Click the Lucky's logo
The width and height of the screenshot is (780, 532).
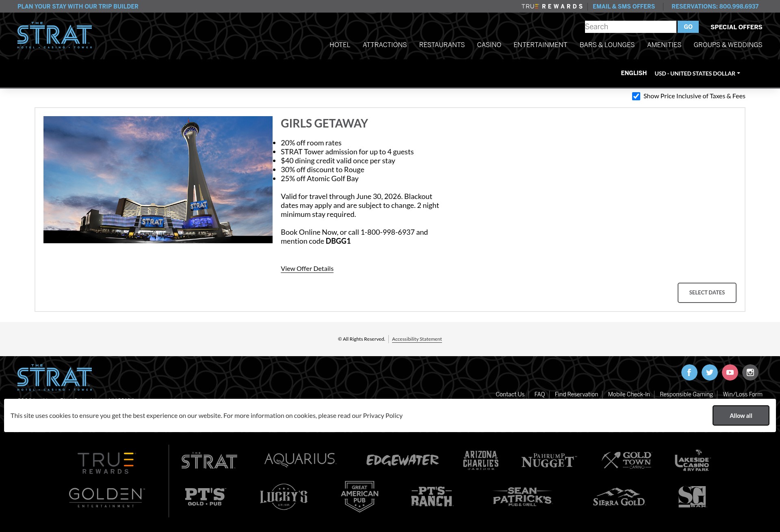click(284, 497)
